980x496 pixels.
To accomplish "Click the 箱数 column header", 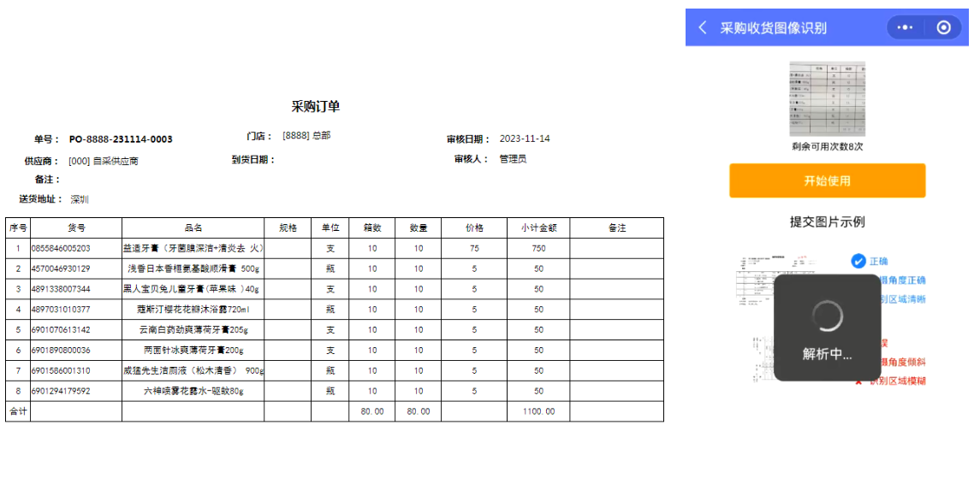I will click(x=371, y=228).
